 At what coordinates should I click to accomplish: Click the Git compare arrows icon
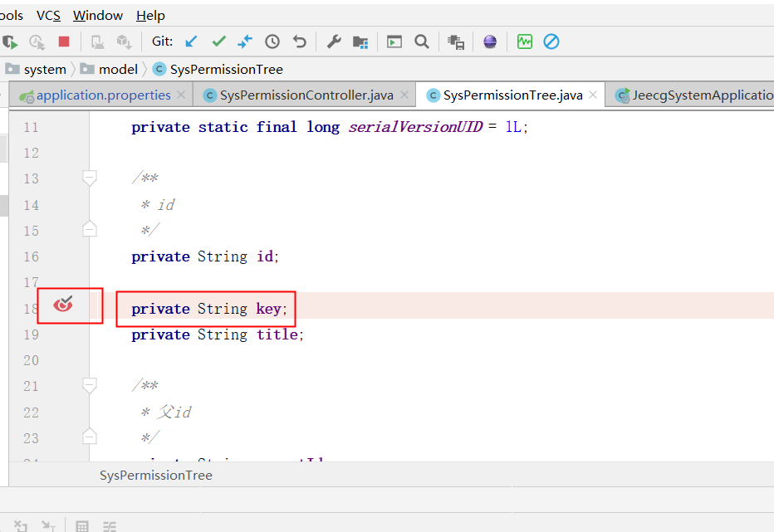(245, 41)
